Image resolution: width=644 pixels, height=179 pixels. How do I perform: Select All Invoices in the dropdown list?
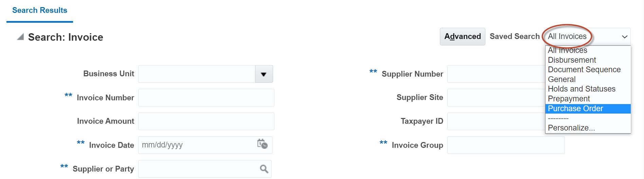point(568,51)
